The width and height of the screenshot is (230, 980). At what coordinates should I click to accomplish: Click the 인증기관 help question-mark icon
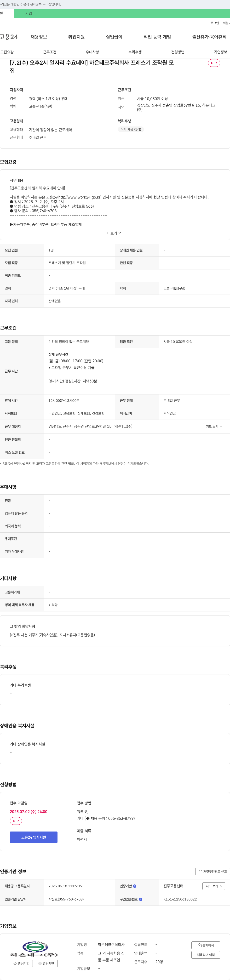pos(134,886)
